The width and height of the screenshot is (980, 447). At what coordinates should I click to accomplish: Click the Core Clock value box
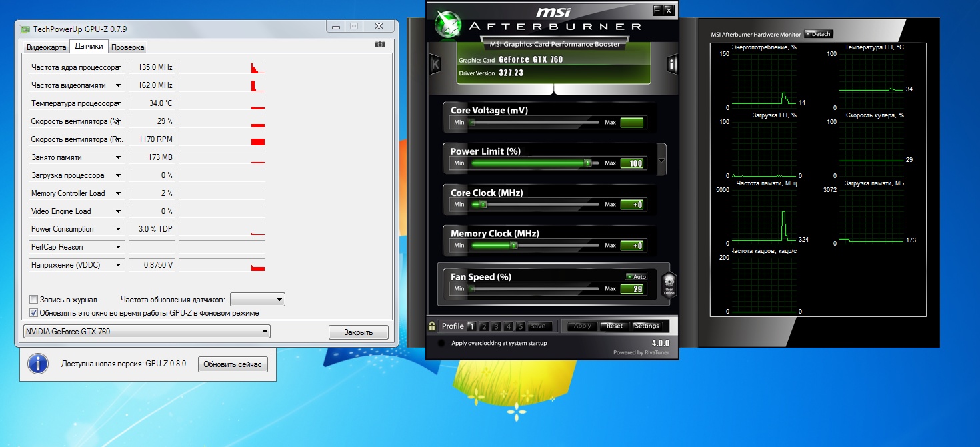point(632,205)
